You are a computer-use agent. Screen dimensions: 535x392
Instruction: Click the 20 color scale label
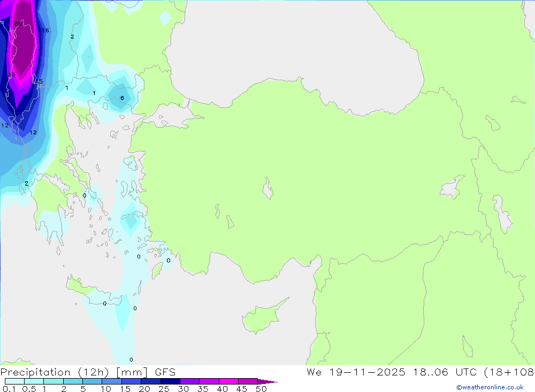tap(144, 389)
